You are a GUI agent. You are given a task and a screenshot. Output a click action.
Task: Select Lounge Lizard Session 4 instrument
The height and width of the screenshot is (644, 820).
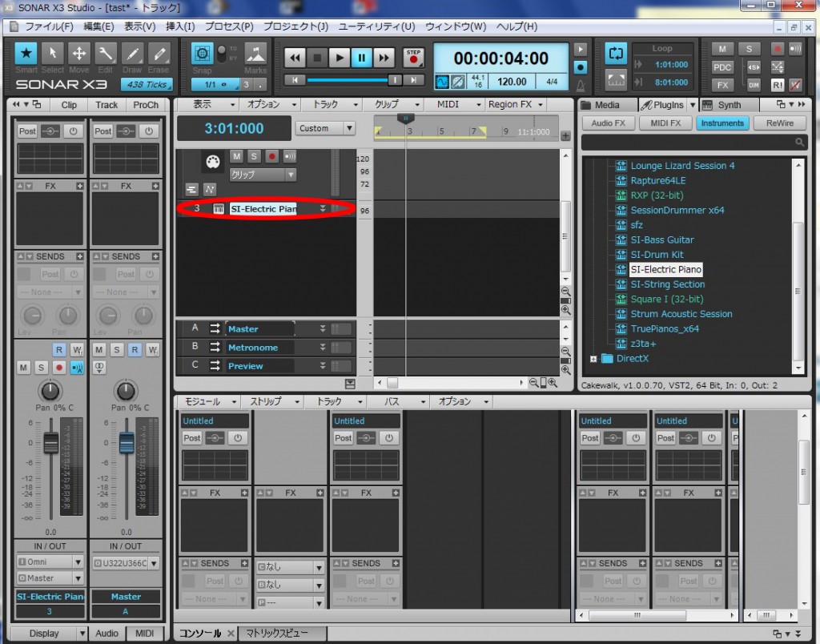pos(682,166)
